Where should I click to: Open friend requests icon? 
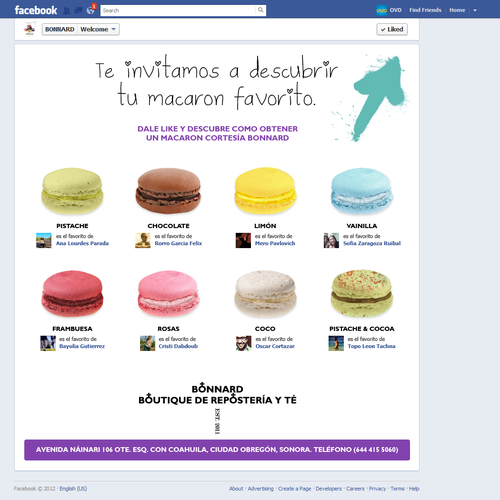(x=67, y=11)
